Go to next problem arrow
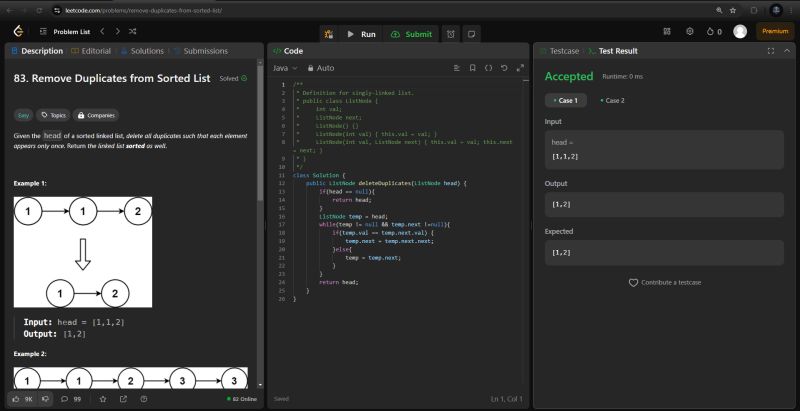Image resolution: width=800 pixels, height=411 pixels. pyautogui.click(x=117, y=32)
